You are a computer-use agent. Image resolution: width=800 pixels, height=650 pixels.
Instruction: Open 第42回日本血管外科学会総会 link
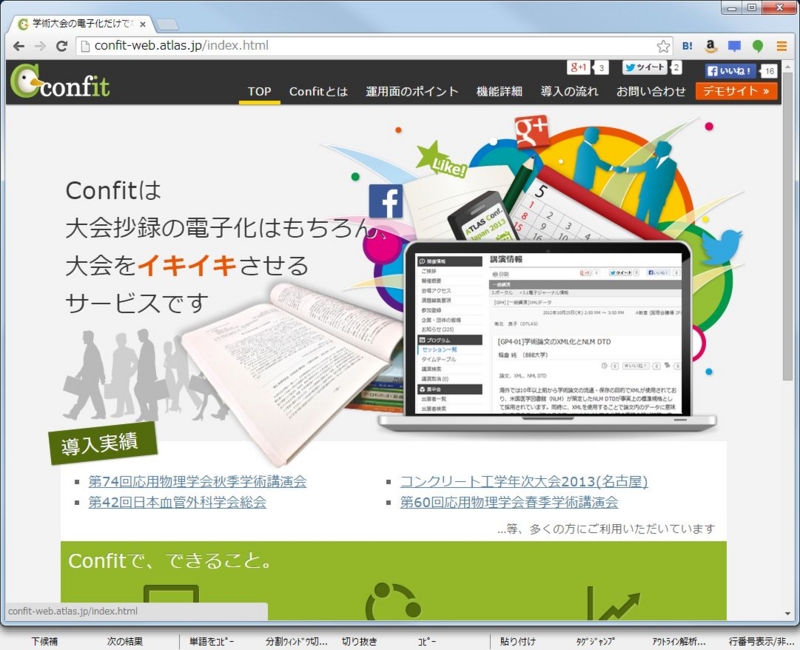tap(177, 502)
